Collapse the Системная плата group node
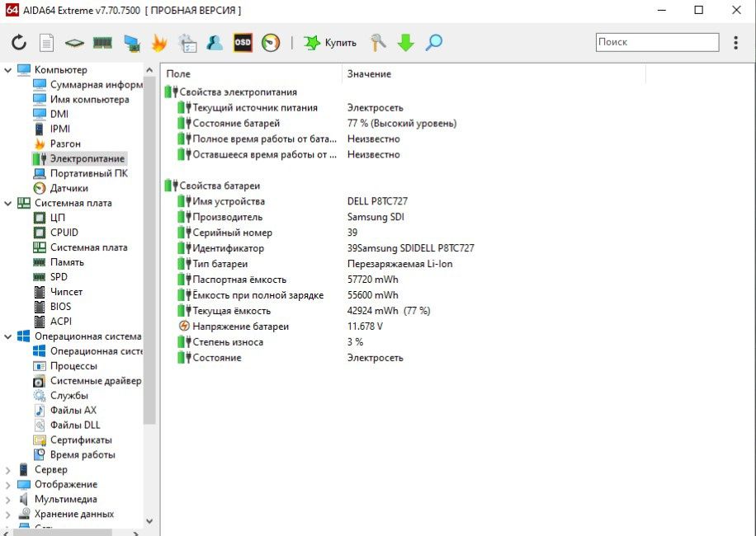The width and height of the screenshot is (756, 536). [7, 203]
